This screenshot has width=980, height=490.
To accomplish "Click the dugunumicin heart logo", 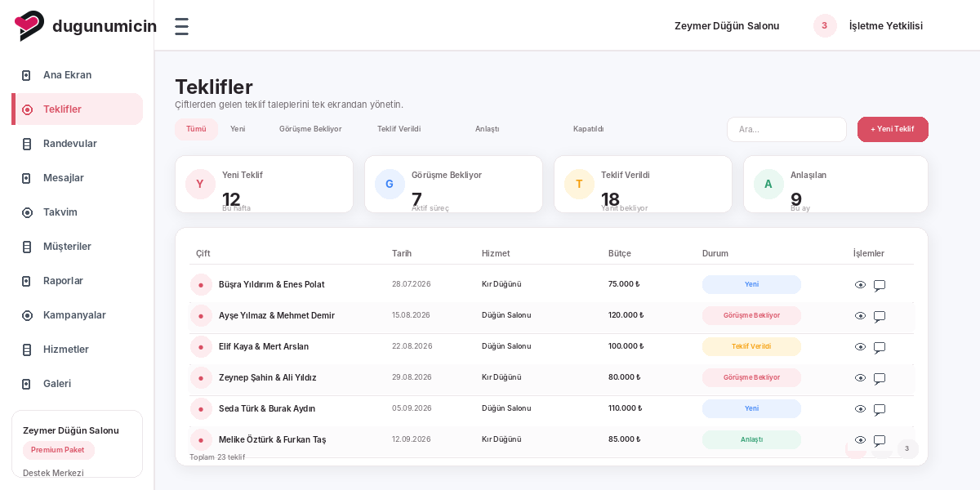I will (29, 26).
